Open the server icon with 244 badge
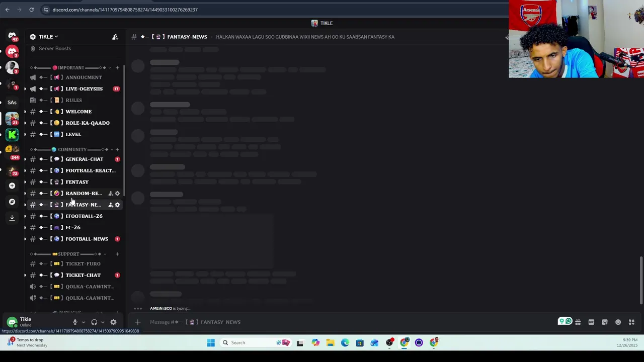The height and width of the screenshot is (362, 644). pyautogui.click(x=12, y=150)
